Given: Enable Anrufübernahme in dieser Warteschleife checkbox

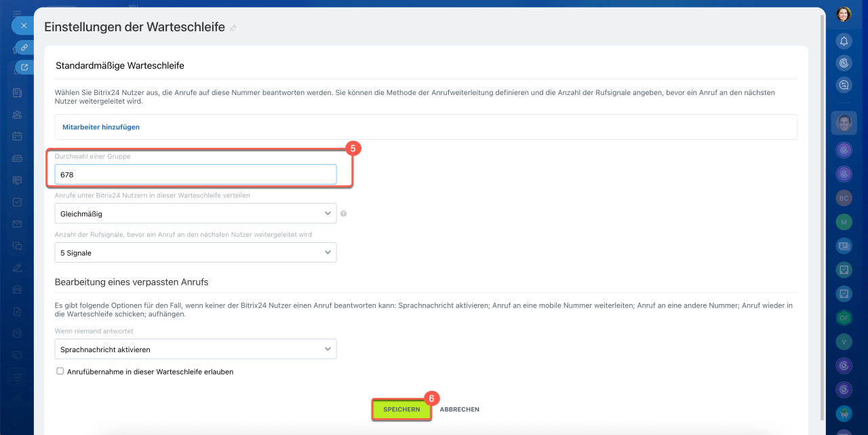Looking at the screenshot, I should click(60, 371).
